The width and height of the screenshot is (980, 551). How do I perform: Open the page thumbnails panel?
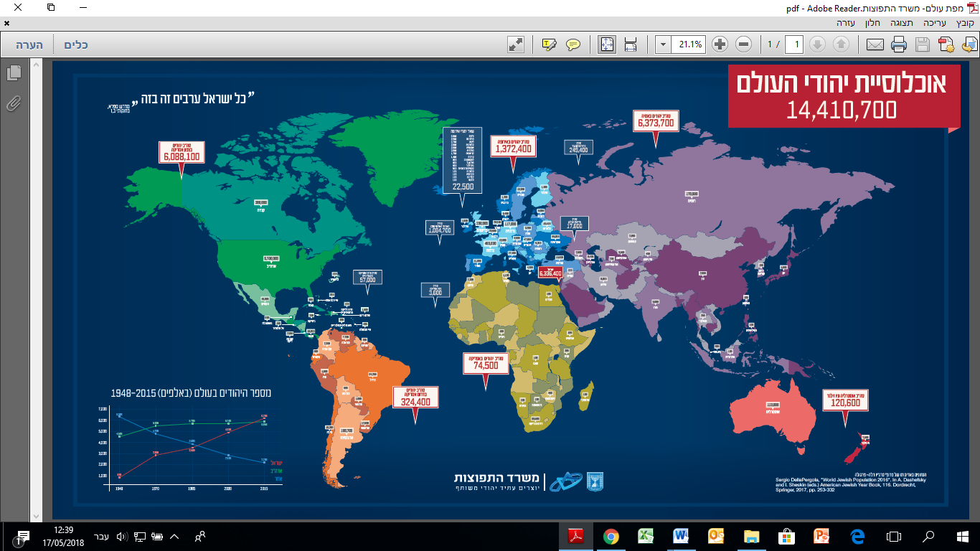[x=14, y=73]
